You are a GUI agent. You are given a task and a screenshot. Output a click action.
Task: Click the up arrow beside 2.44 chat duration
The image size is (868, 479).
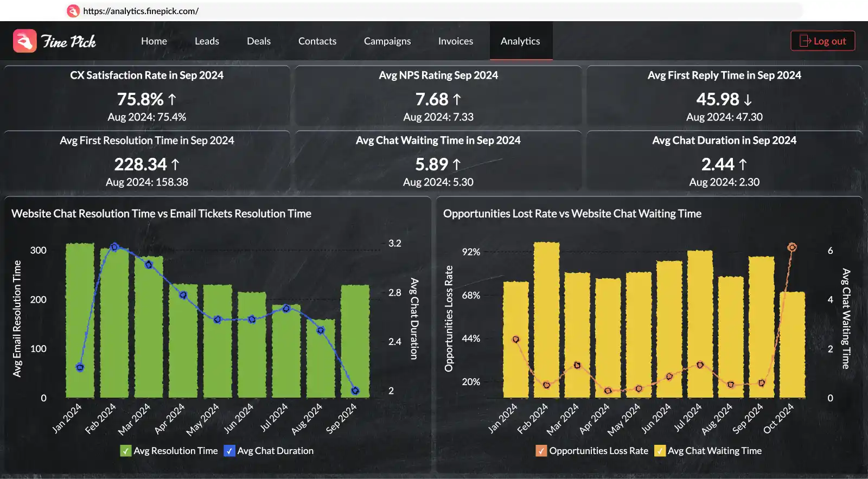pos(743,164)
